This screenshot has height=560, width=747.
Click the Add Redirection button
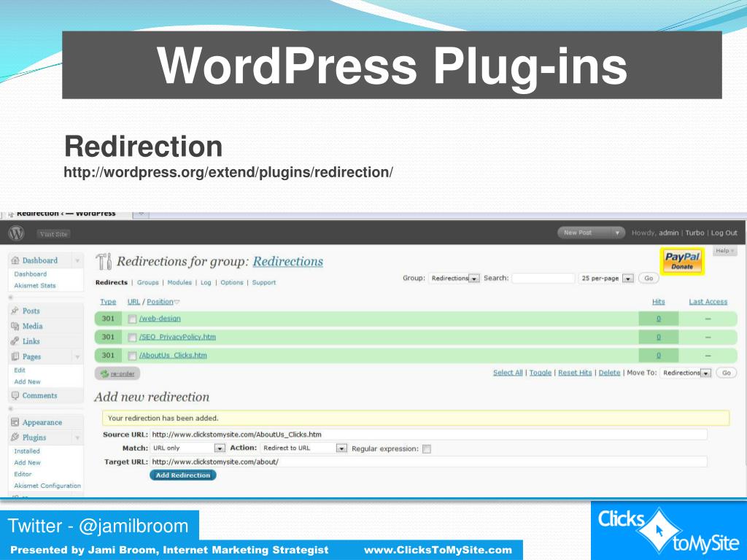coord(183,475)
